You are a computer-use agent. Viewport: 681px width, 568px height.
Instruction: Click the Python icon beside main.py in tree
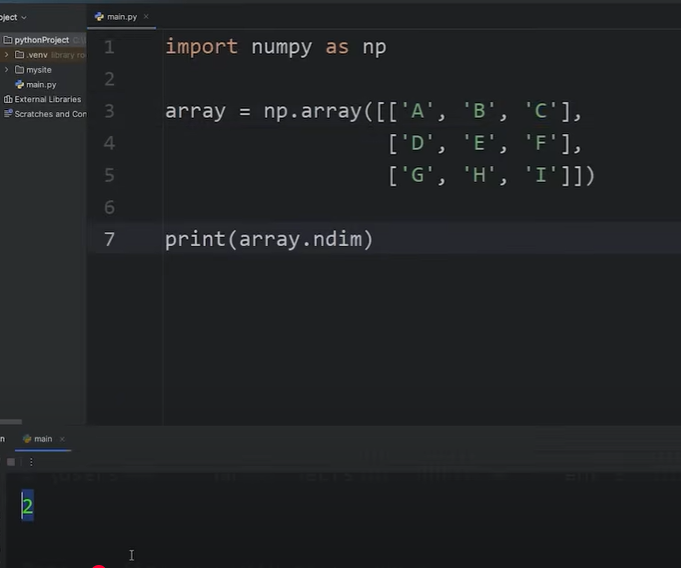(20, 85)
